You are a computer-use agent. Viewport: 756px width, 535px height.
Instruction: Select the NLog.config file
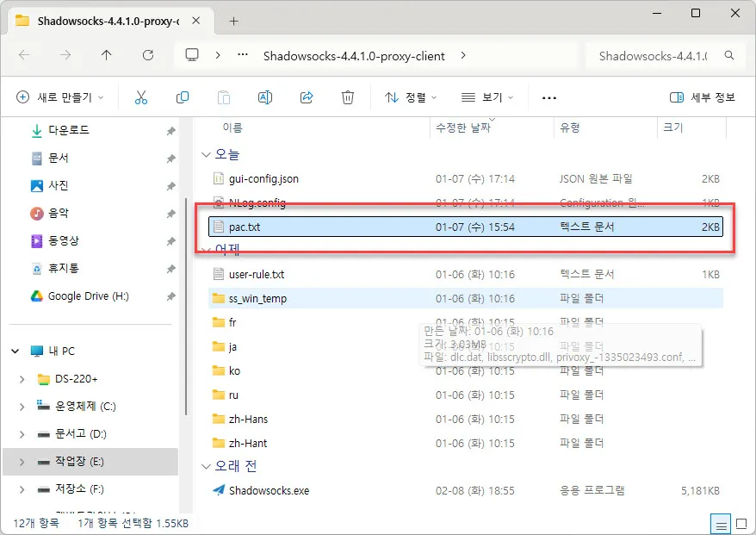[x=257, y=202]
